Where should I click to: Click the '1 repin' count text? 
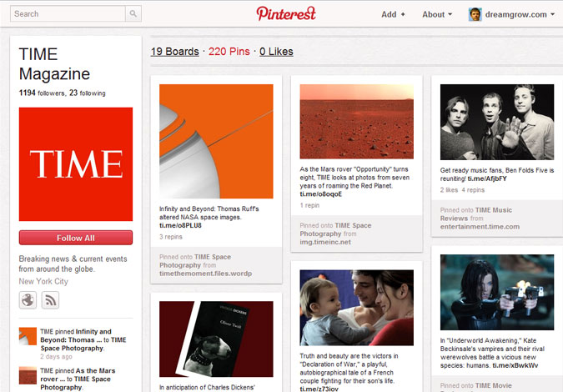[x=309, y=205]
